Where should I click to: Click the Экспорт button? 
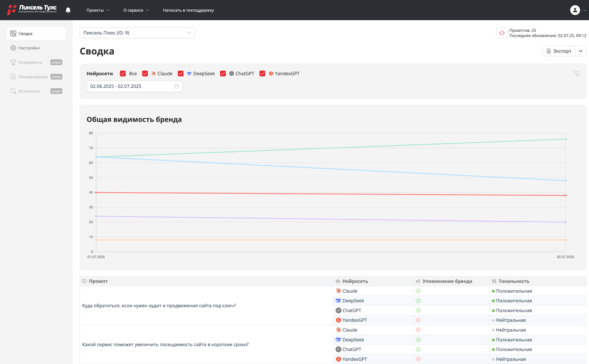(x=559, y=51)
